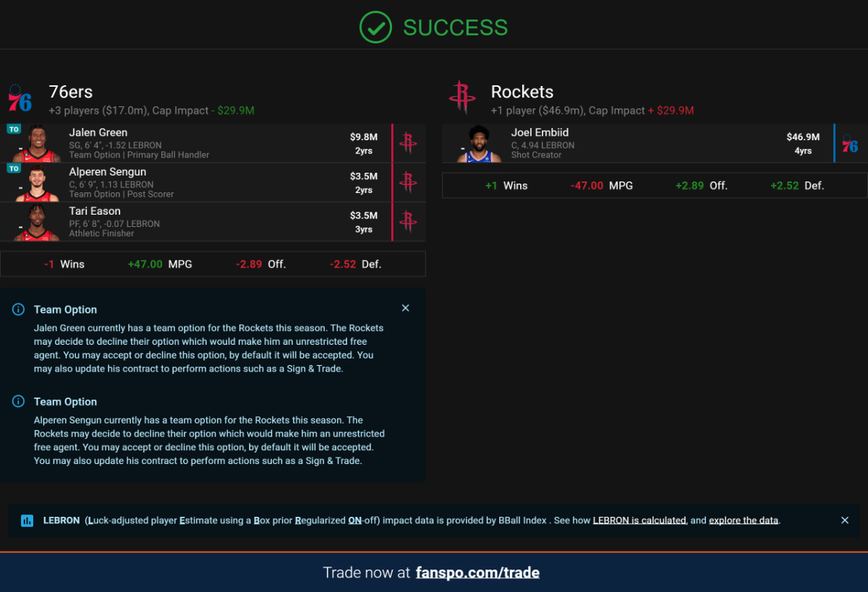Click the info icon of the Jalen Green Team Option notice
The width and height of the screenshot is (868, 592).
click(x=19, y=309)
